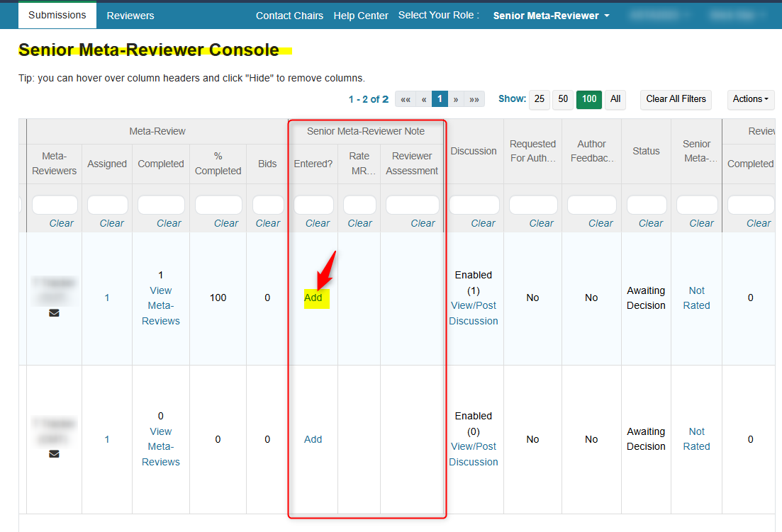The height and width of the screenshot is (532, 782).
Task: Open View Meta-Reviews link in second row
Action: click(161, 446)
